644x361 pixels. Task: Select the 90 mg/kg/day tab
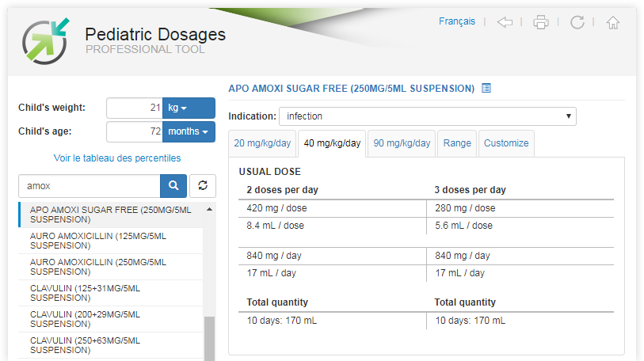pos(402,143)
